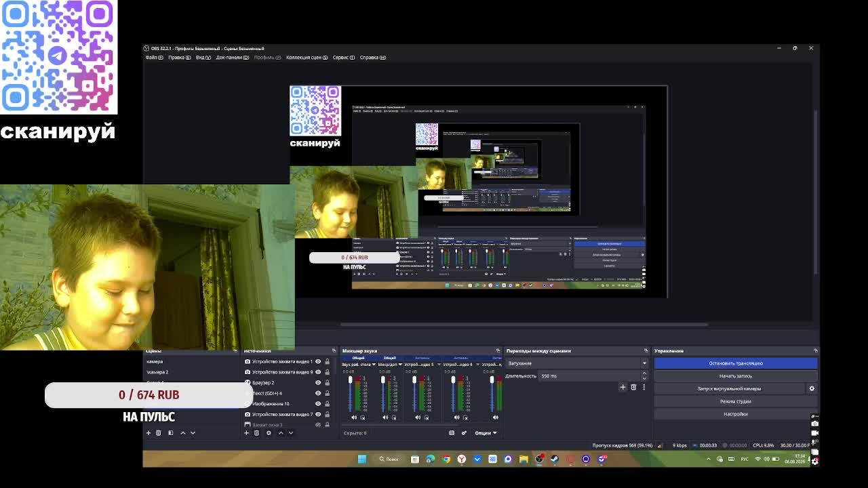Undock the Audio Mixer panel
Viewport: 868px width, 488px height.
point(498,350)
